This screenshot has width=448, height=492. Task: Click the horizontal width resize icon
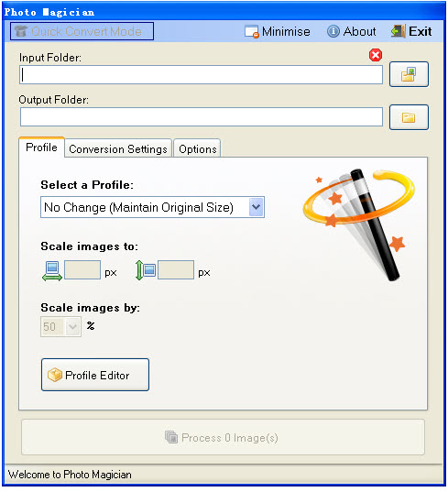point(52,271)
